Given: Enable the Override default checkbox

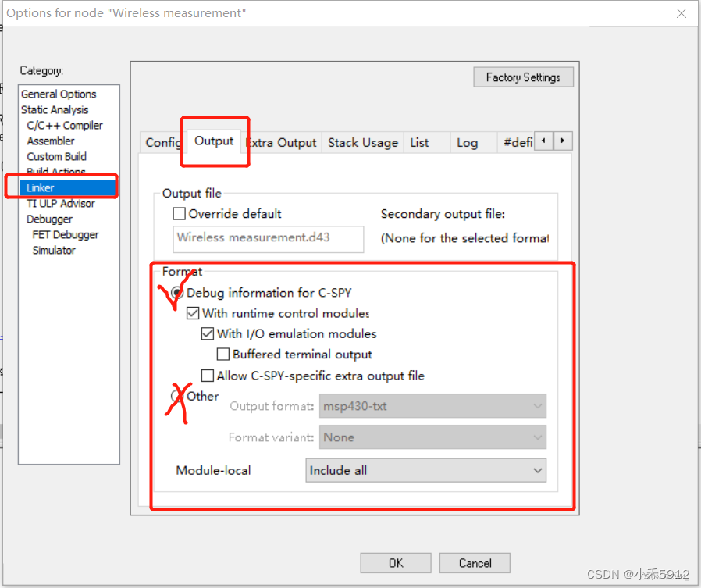Looking at the screenshot, I should (179, 213).
